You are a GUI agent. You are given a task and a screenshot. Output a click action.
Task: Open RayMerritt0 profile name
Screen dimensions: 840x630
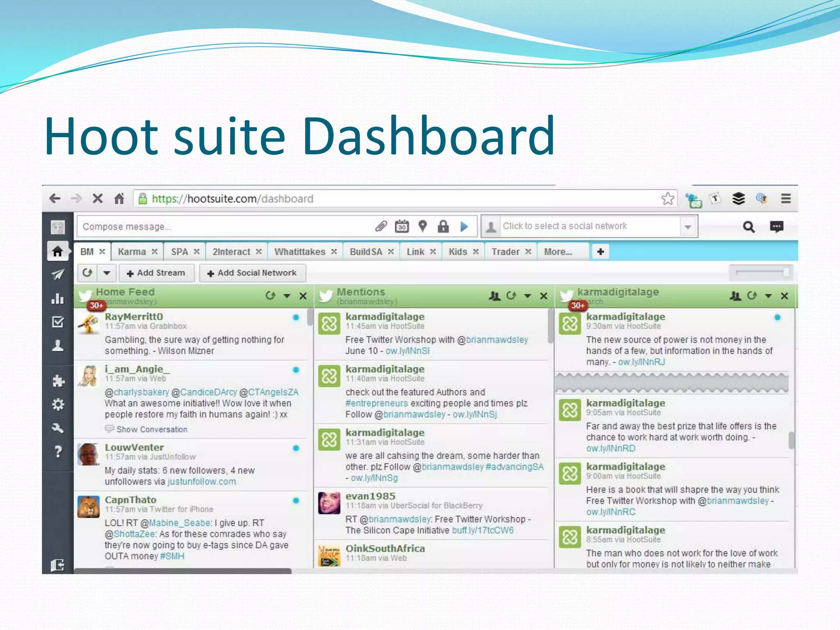[134, 317]
